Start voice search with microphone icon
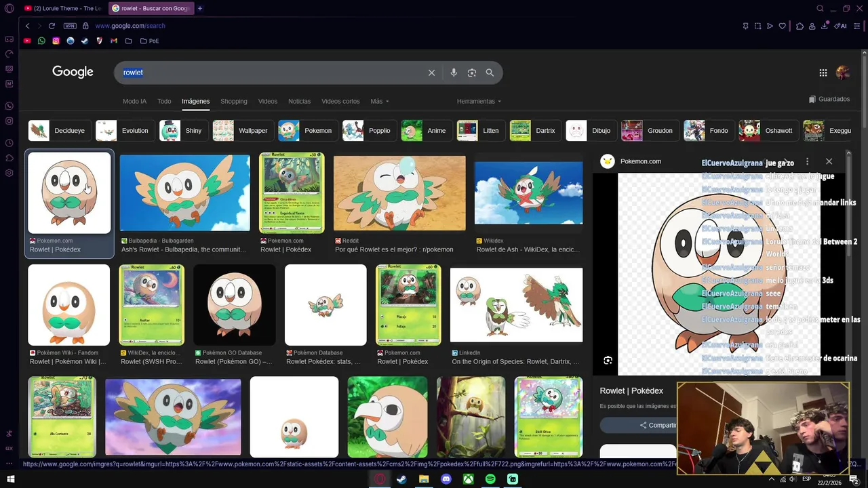The height and width of the screenshot is (488, 868). 454,73
